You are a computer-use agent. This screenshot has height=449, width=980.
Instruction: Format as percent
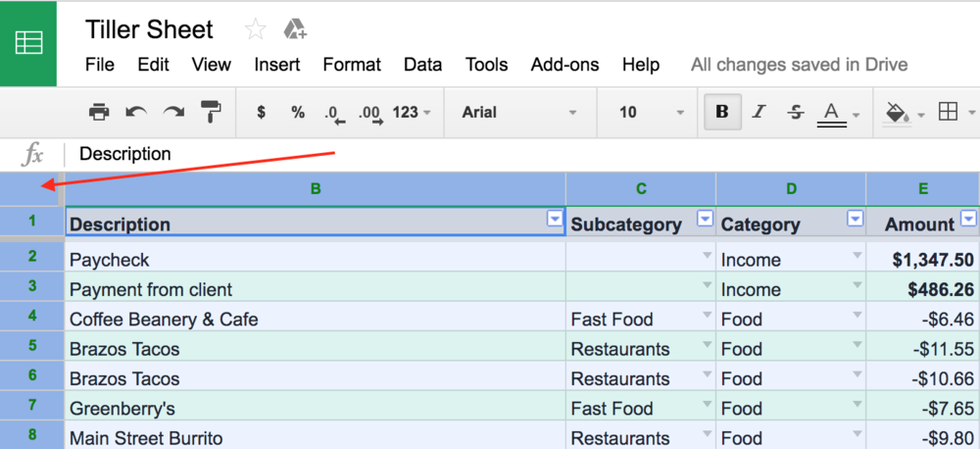[x=298, y=113]
